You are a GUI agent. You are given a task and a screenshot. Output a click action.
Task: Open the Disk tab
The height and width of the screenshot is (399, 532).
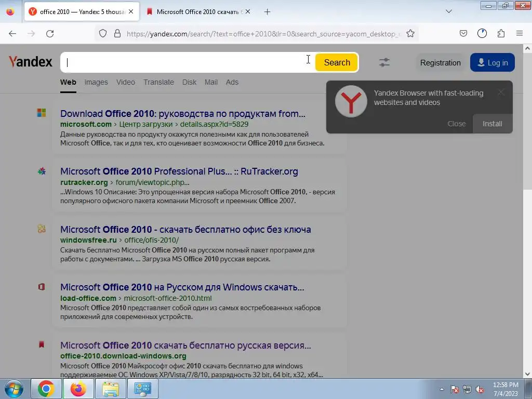pyautogui.click(x=189, y=82)
